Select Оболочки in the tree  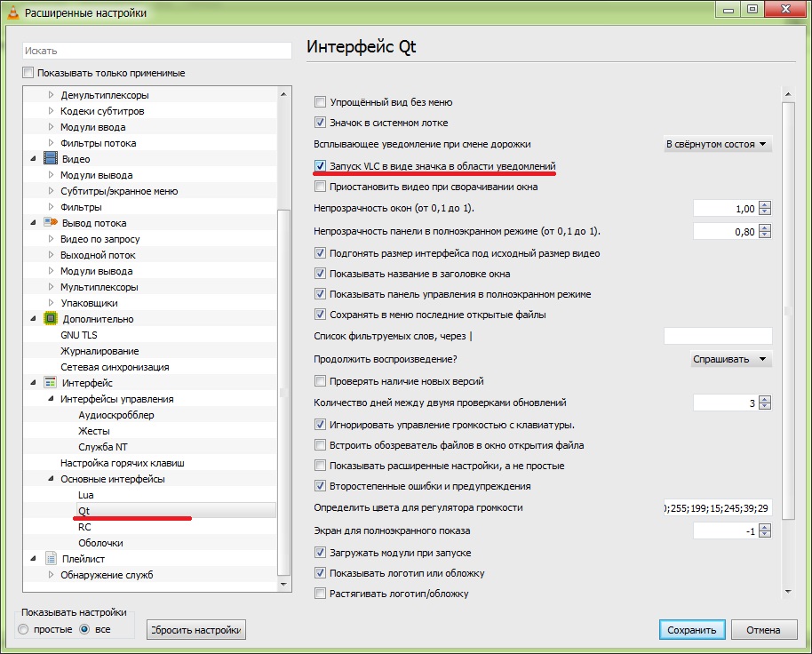coord(100,543)
